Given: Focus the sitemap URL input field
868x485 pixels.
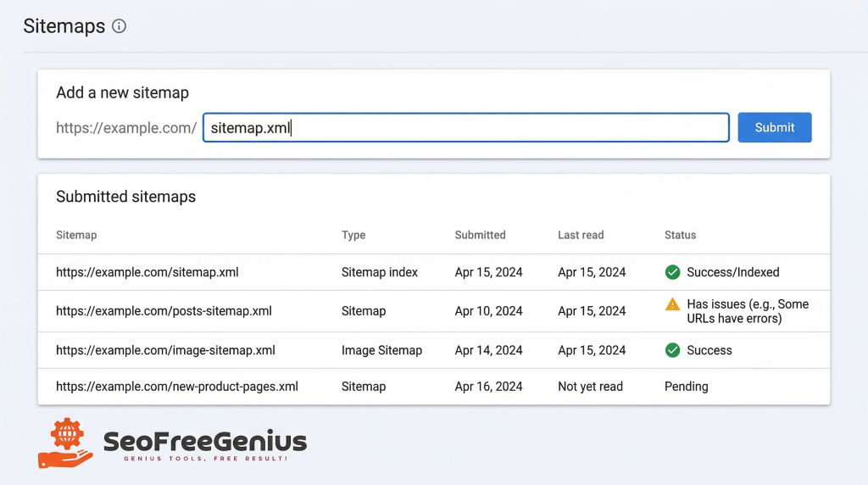Looking at the screenshot, I should pos(466,127).
